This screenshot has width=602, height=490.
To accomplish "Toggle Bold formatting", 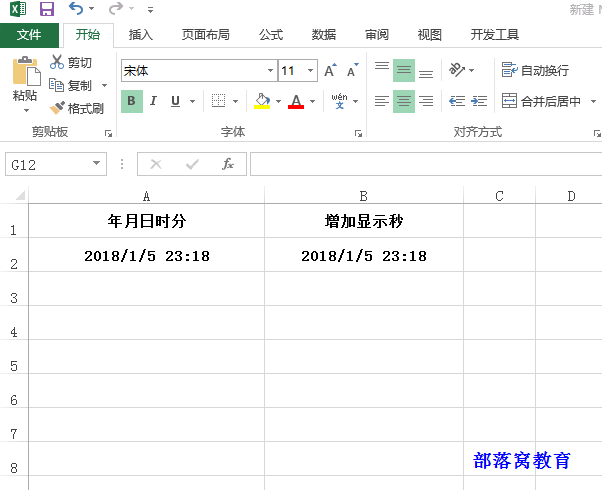I will point(132,101).
